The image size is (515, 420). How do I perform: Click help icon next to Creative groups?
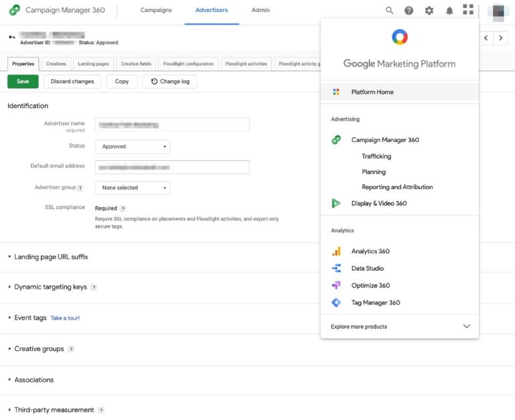(71, 350)
